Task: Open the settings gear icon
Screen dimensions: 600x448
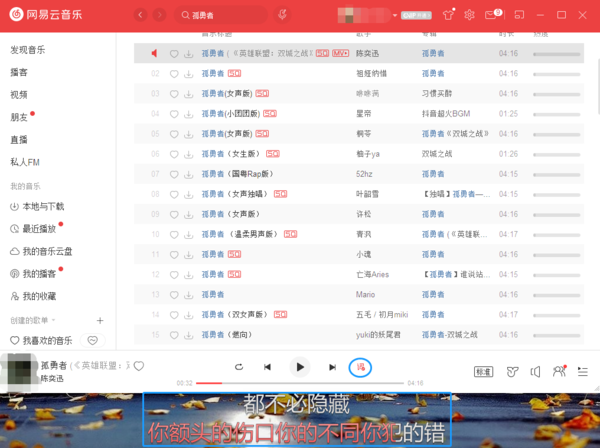Action: (x=470, y=15)
